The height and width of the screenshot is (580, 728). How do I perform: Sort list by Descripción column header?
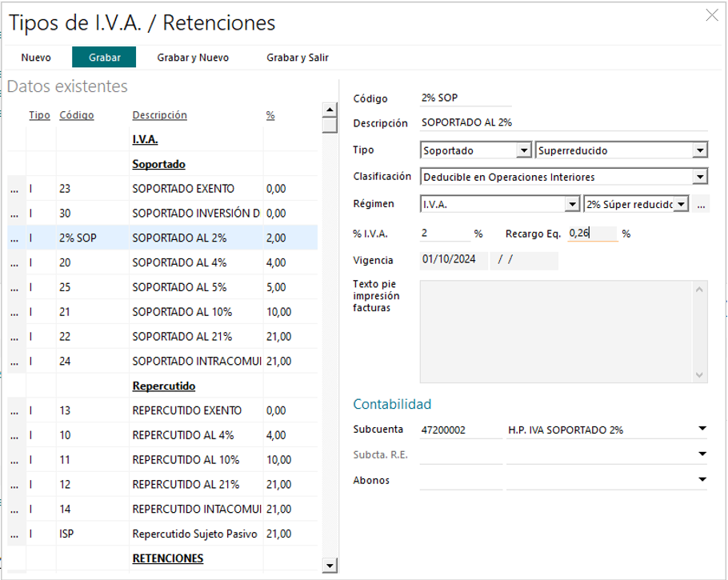pyautogui.click(x=160, y=115)
